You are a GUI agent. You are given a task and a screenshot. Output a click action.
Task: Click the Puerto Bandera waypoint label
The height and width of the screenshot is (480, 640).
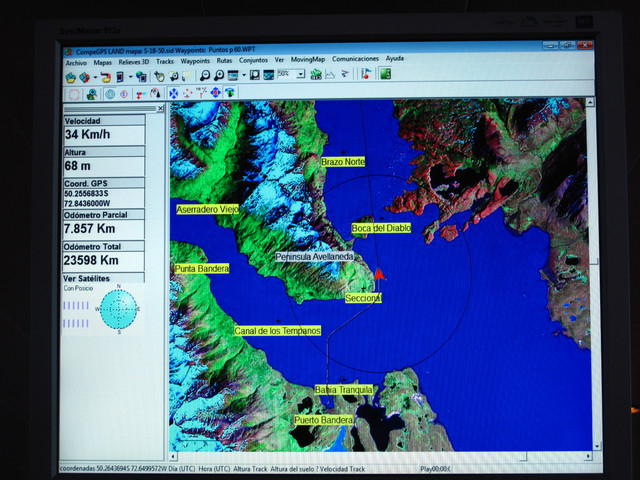coord(324,420)
